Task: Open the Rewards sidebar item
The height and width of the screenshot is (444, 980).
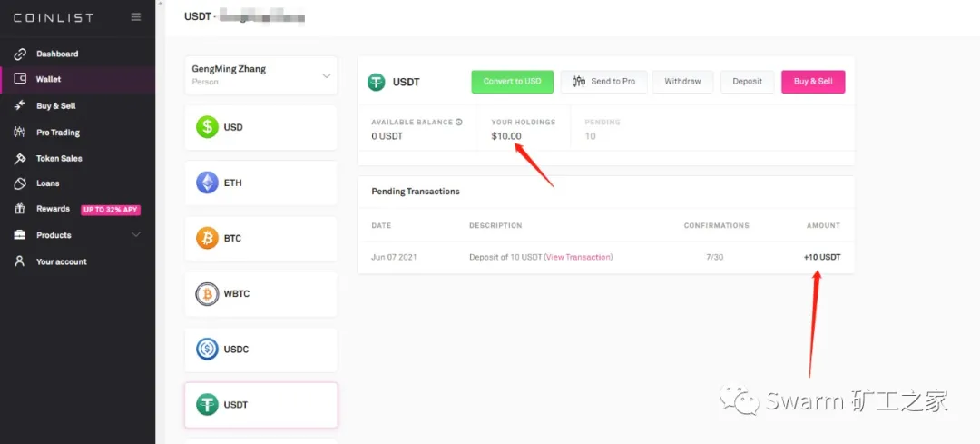Action: 54,209
